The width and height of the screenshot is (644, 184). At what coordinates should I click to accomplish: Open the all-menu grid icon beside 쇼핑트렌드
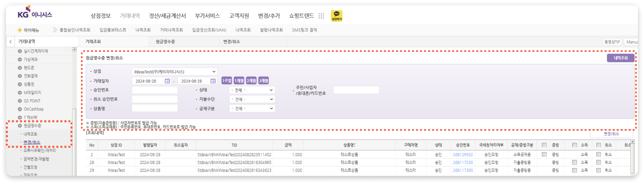[321, 16]
